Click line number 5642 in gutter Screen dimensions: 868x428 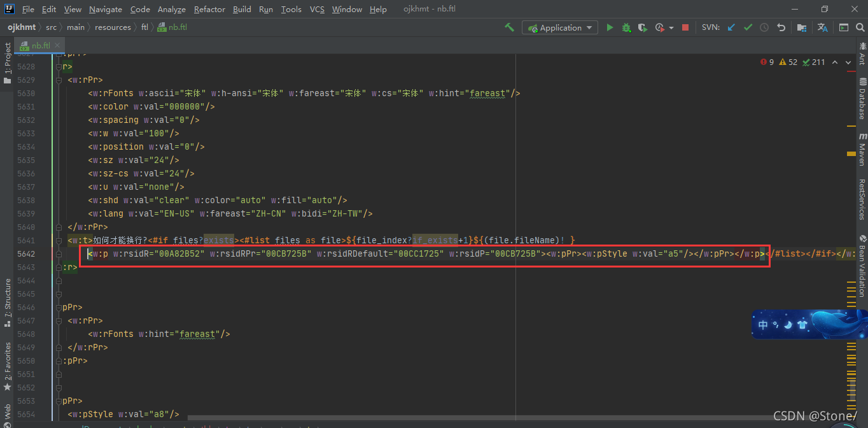pyautogui.click(x=26, y=253)
